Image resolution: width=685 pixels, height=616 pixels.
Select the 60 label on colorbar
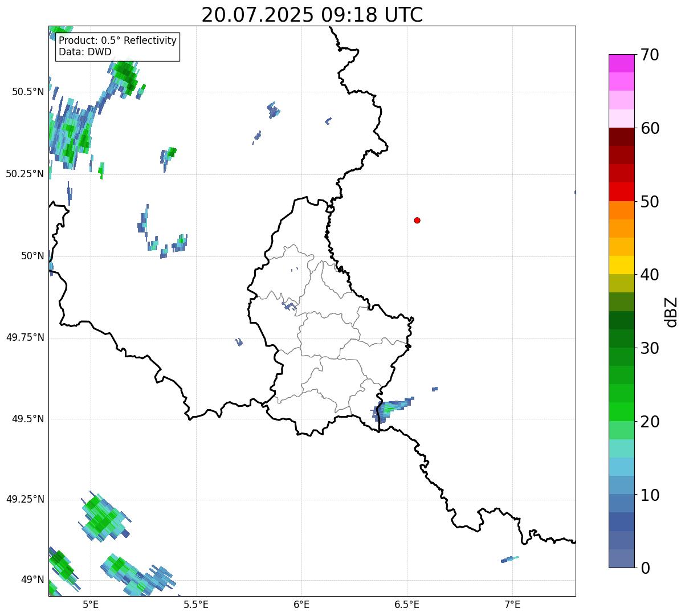coord(649,128)
